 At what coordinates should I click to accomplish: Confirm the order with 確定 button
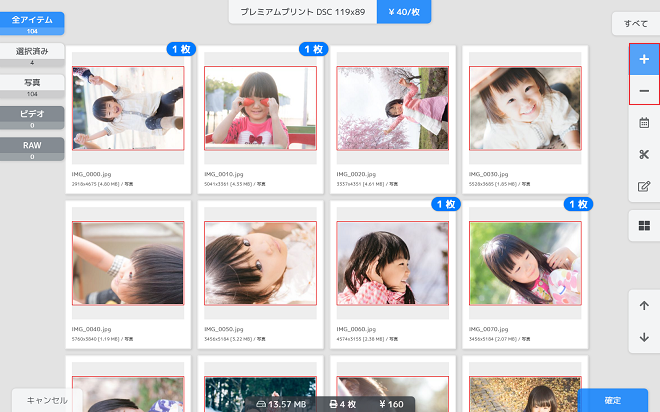point(613,400)
